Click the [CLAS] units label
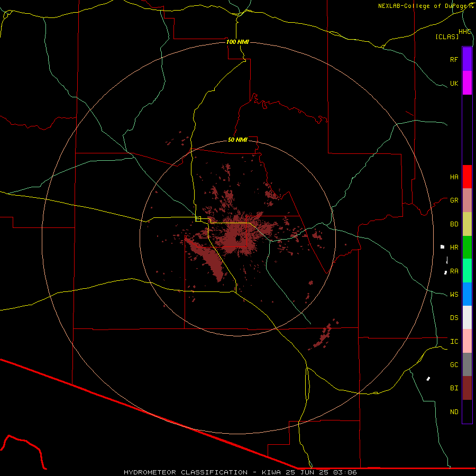The height and width of the screenshot is (476, 476). point(447,36)
